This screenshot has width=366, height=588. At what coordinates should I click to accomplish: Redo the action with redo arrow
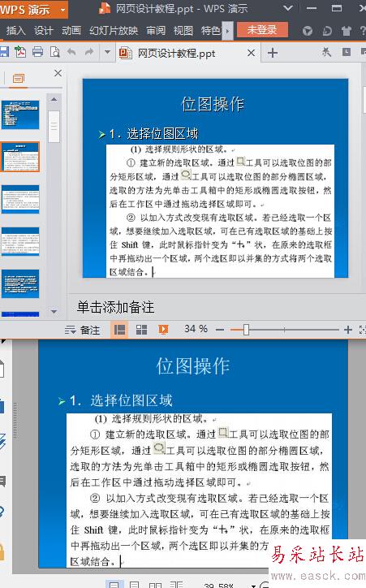pos(89,52)
